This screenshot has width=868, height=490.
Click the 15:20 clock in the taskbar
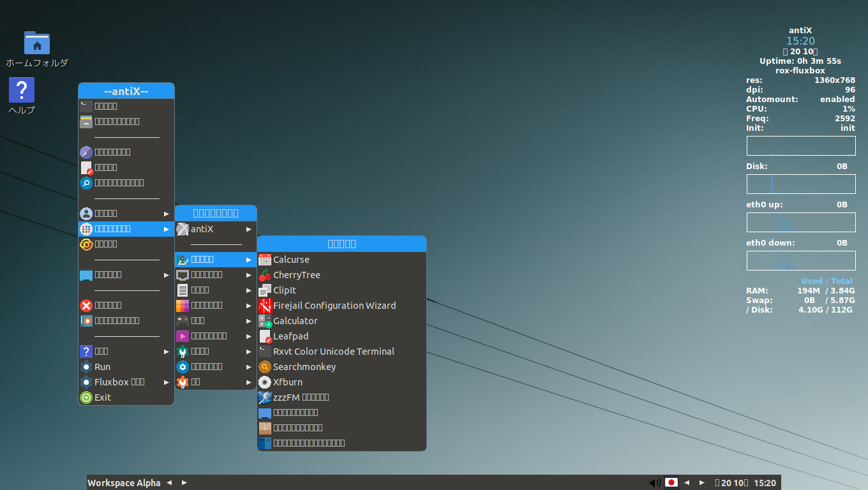pyautogui.click(x=765, y=483)
